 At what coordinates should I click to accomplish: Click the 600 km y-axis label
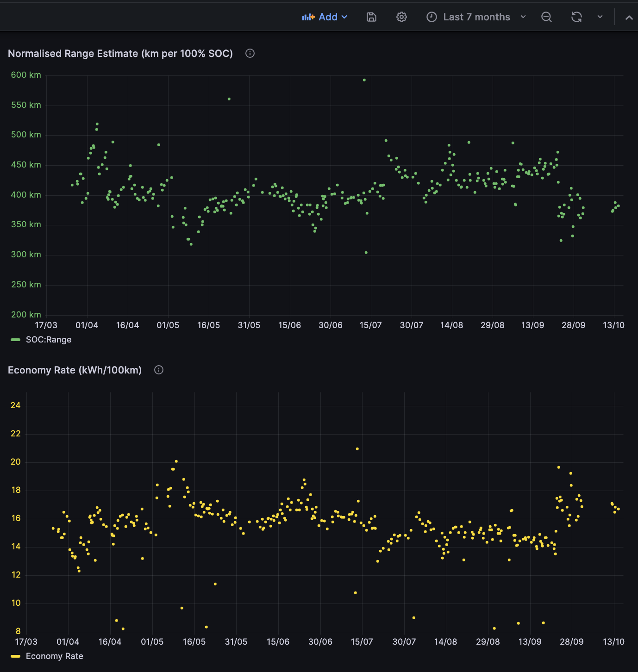(x=26, y=75)
